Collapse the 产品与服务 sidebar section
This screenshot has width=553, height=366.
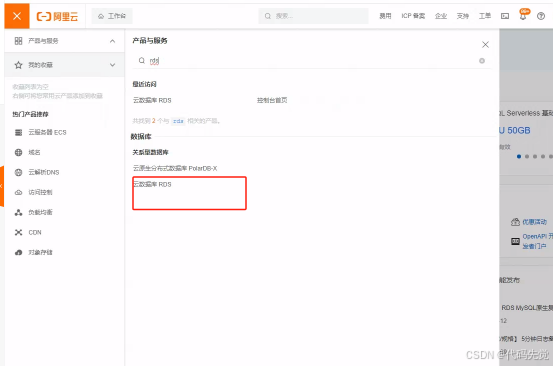[x=64, y=41]
